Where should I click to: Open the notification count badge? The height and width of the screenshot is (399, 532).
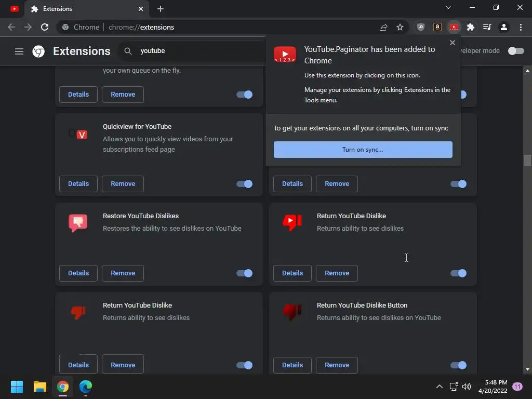[517, 387]
